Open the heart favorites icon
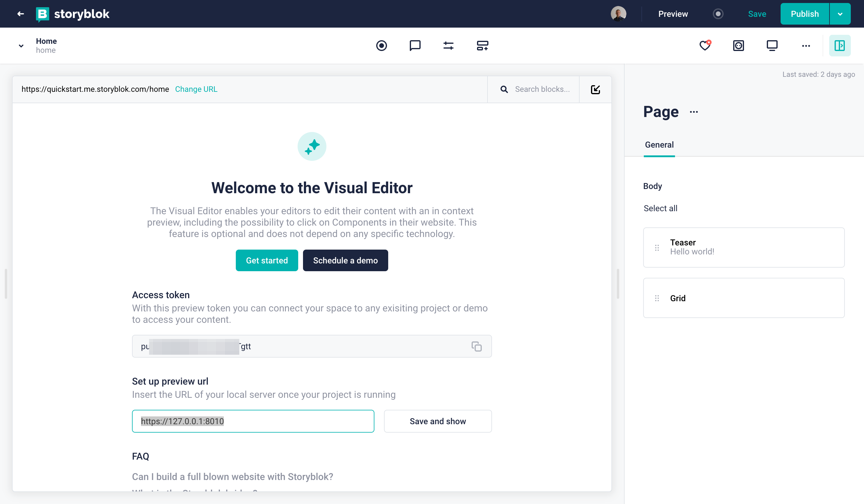864x504 pixels. [705, 46]
